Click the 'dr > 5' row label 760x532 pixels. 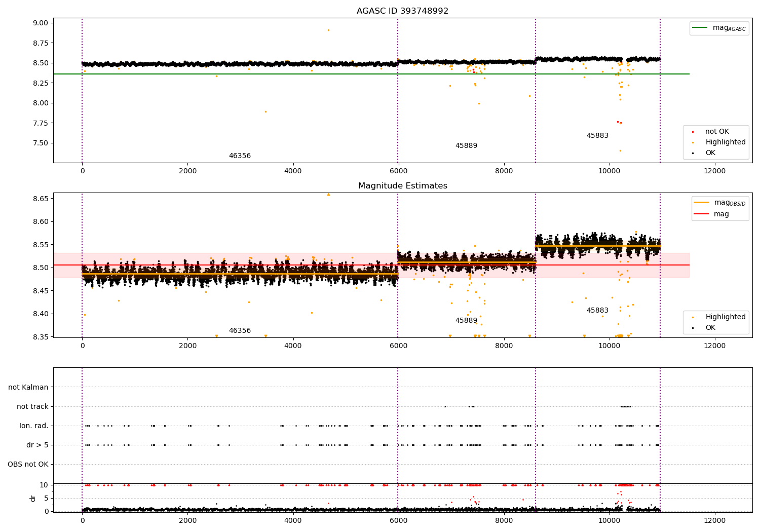click(x=37, y=445)
